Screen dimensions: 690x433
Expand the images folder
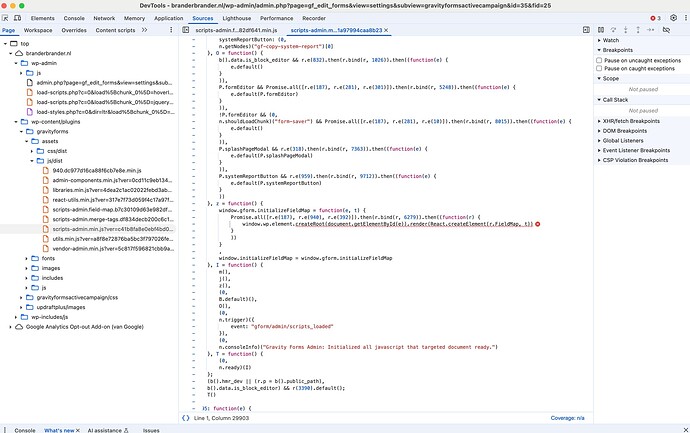26,268
